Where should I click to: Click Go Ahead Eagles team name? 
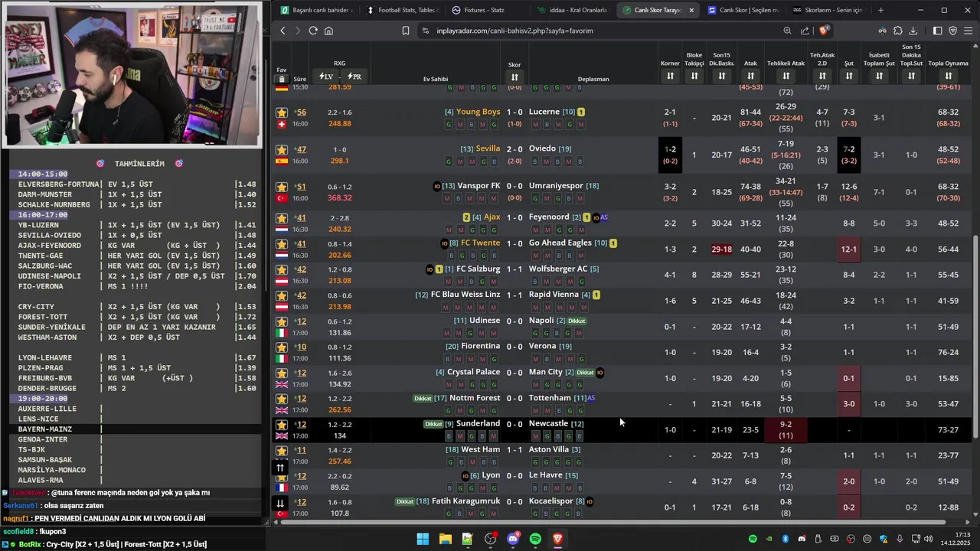point(560,243)
